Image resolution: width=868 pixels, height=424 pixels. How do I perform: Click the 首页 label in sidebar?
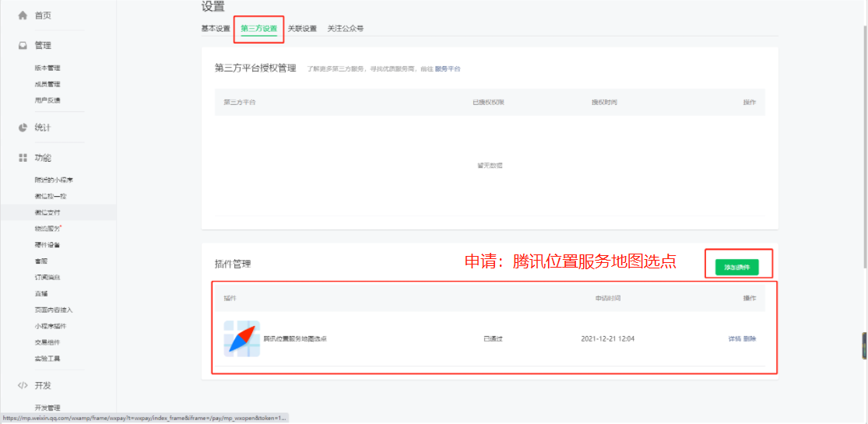pyautogui.click(x=43, y=16)
